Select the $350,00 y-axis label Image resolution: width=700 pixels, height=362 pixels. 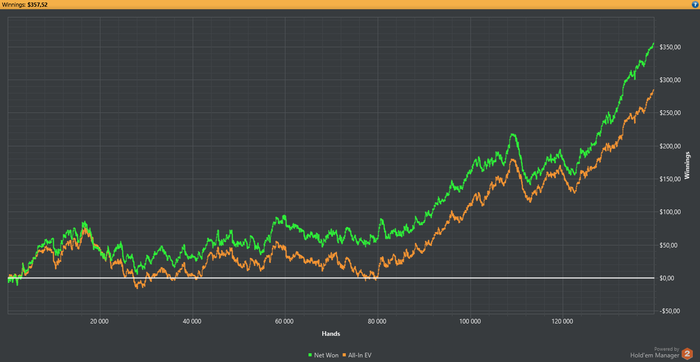669,47
